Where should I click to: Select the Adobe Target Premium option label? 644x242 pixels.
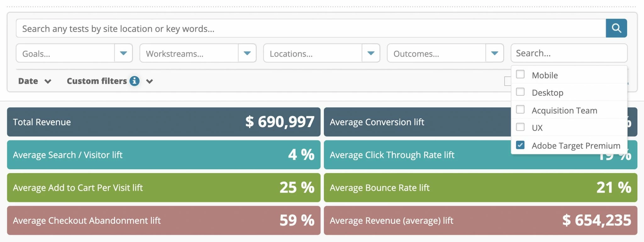576,146
